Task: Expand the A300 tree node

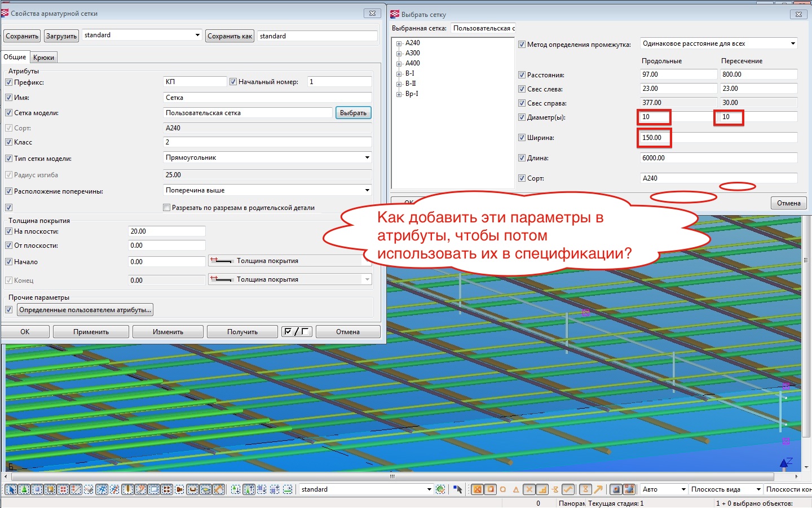Action: 399,54
